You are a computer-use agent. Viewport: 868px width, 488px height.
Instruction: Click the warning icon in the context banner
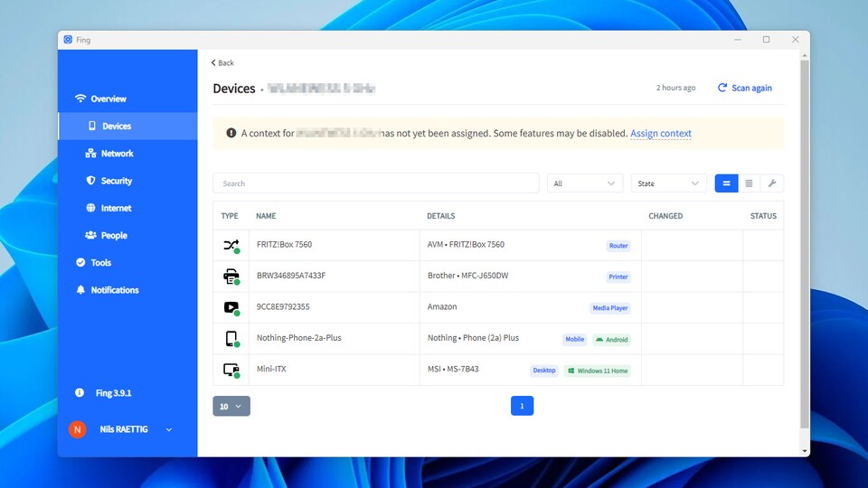click(231, 133)
